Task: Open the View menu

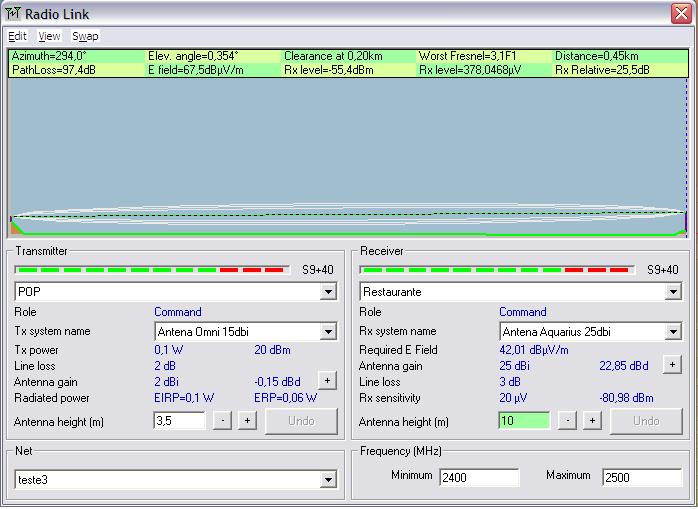Action: pos(49,36)
